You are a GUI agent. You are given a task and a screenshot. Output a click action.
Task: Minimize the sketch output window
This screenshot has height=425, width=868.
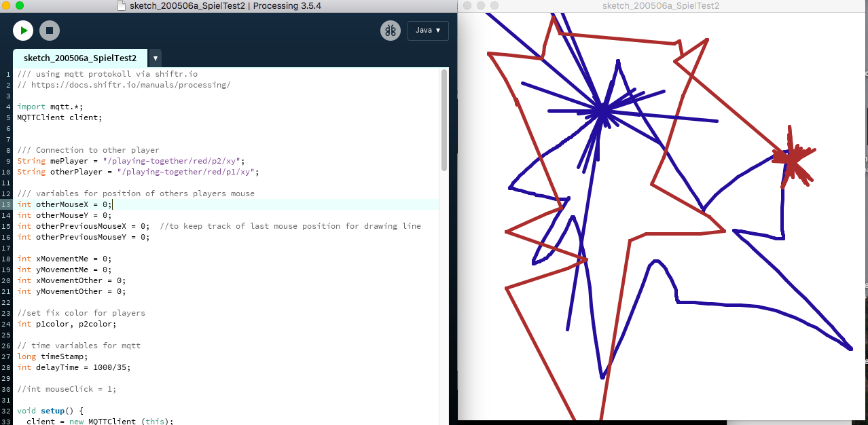coord(481,5)
